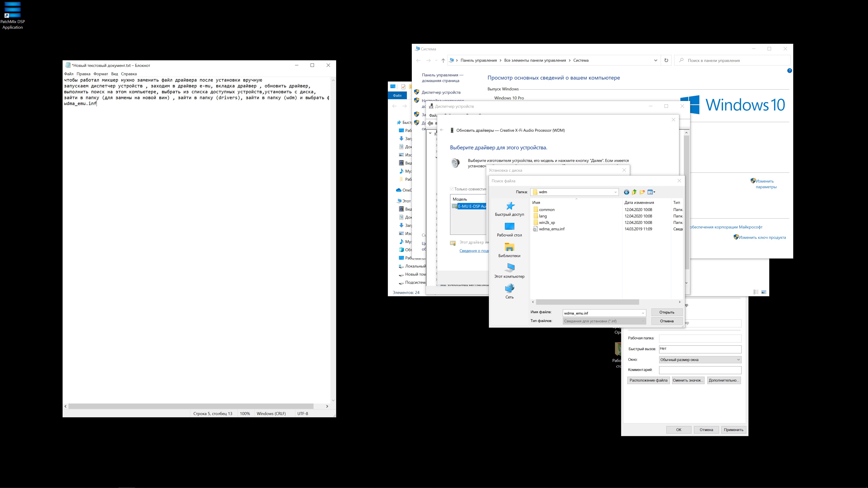Click the create new folder icon
This screenshot has width=868, height=488.
(642, 192)
